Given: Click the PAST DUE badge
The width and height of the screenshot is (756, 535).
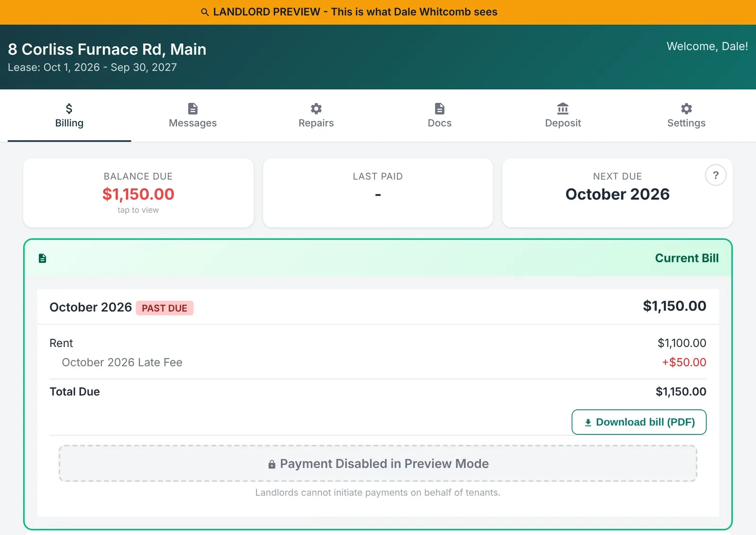Looking at the screenshot, I should [x=165, y=308].
